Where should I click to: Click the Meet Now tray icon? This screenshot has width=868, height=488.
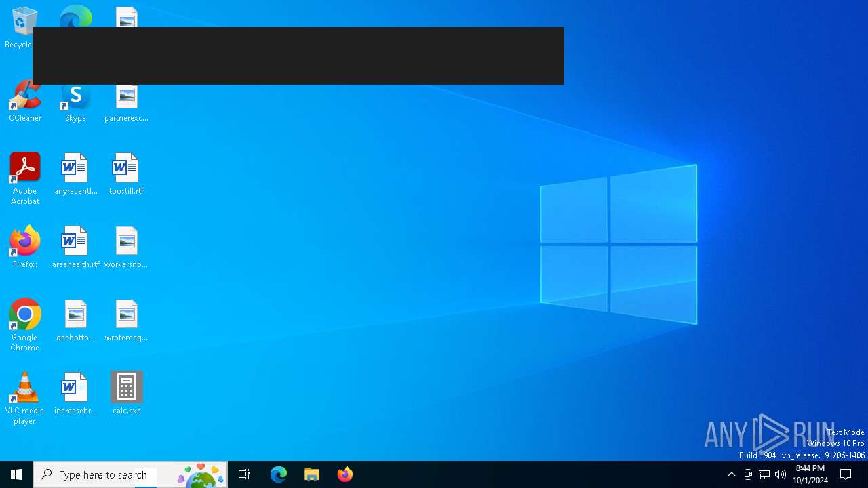tap(748, 474)
